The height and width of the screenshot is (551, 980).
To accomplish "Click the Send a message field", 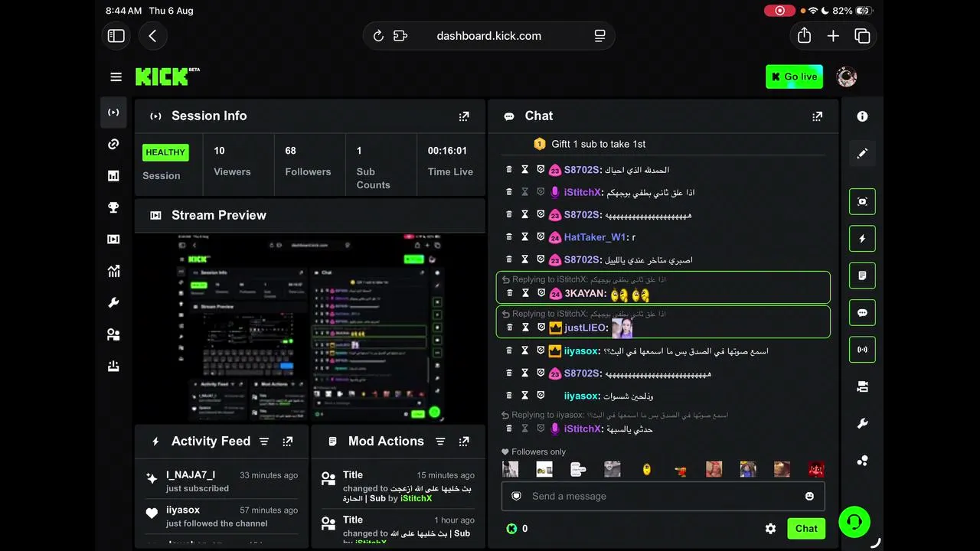I will 663,496.
